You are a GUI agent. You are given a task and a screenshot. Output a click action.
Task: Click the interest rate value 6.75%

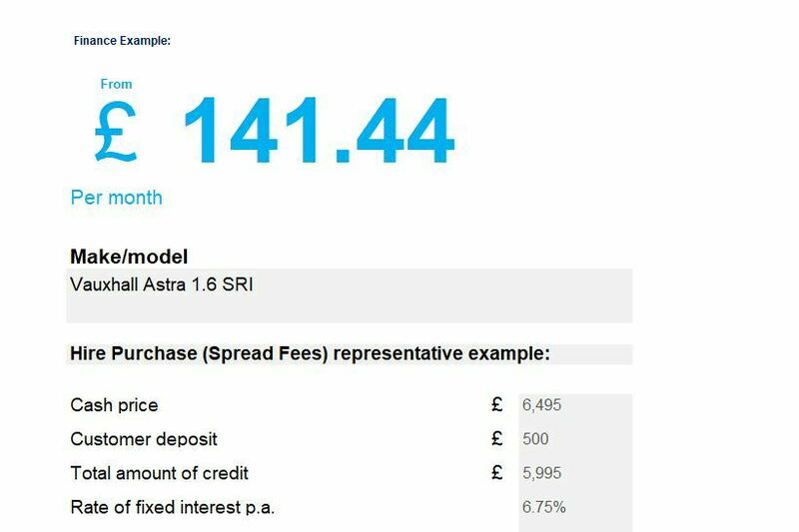tap(543, 507)
